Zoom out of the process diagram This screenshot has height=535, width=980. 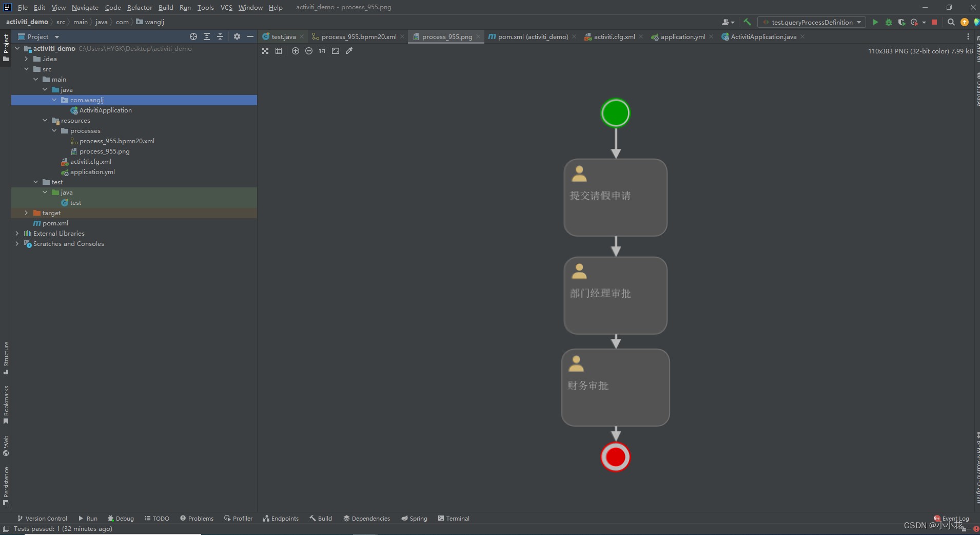[x=308, y=51]
